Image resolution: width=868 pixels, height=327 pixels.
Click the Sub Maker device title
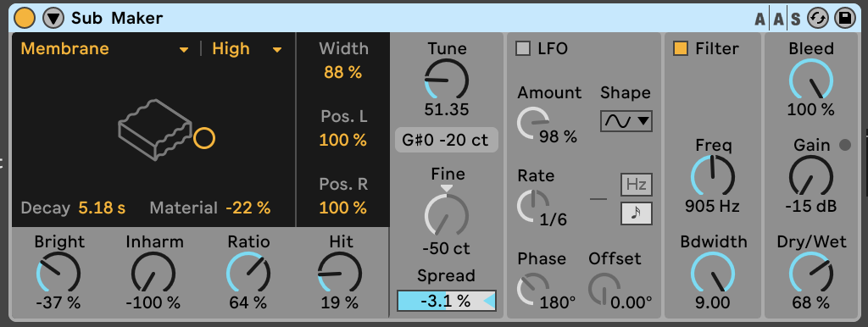[117, 19]
